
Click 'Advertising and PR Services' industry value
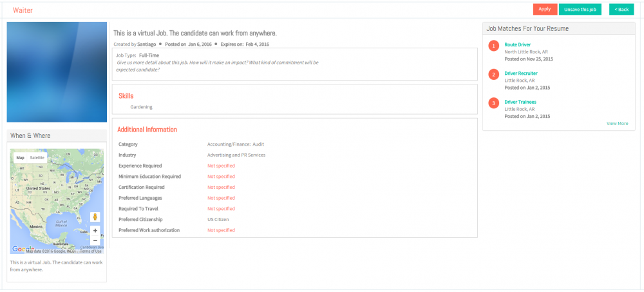pyautogui.click(x=236, y=155)
